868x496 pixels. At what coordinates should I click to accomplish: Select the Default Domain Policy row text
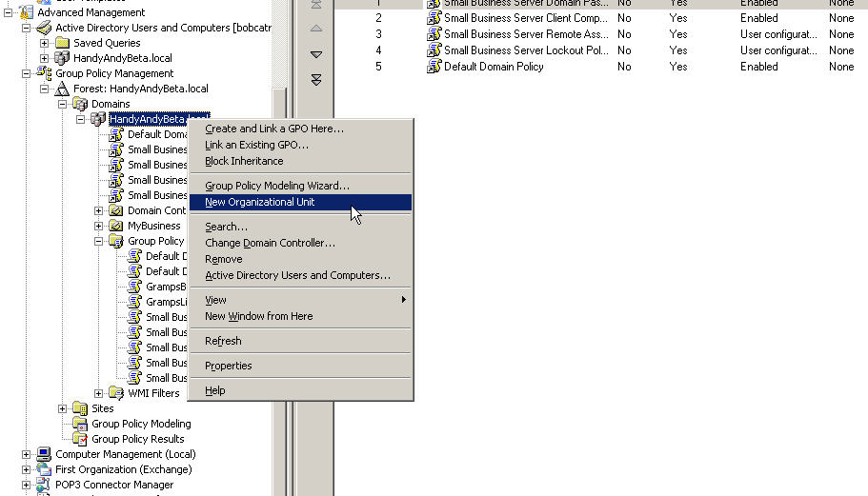[x=494, y=67]
